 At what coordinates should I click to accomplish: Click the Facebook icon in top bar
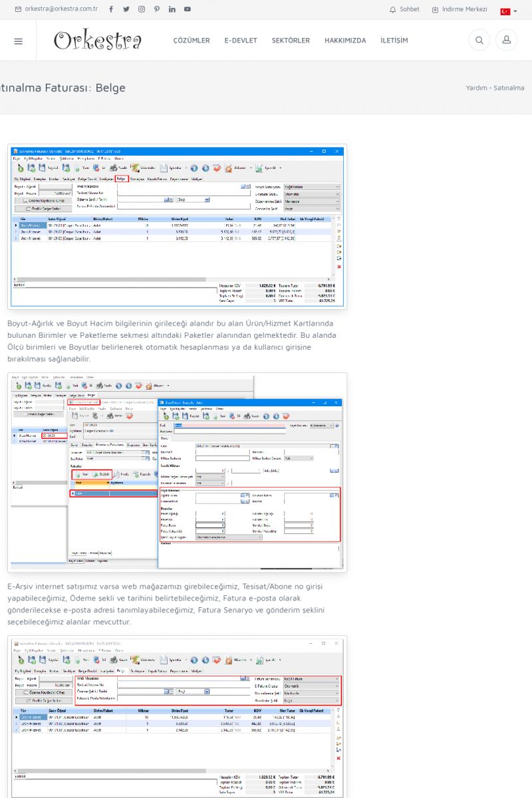[x=110, y=9]
